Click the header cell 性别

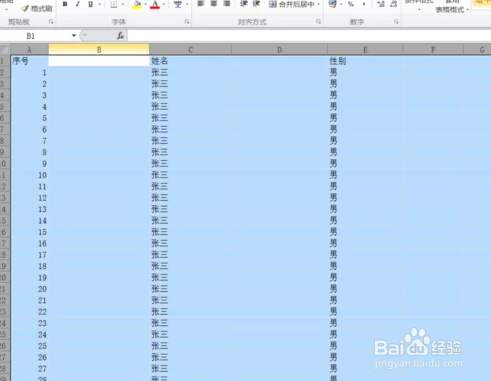[365, 61]
